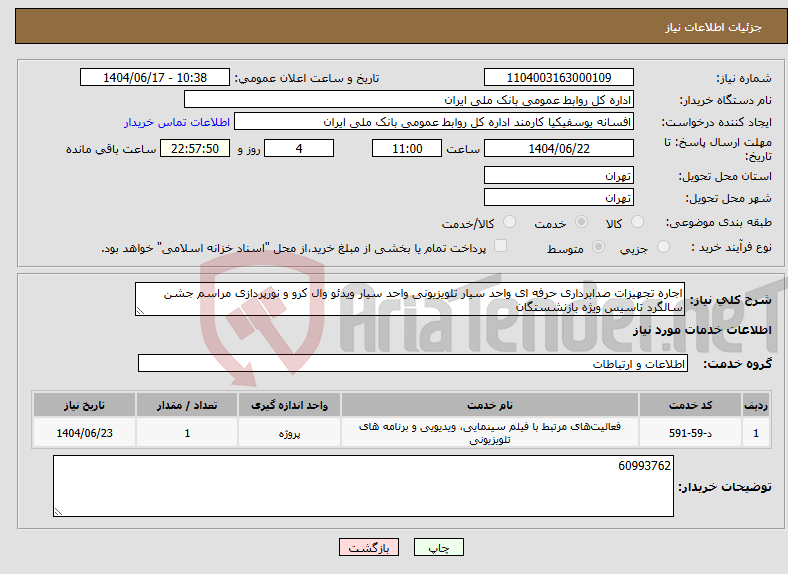Click the چاپ print button
This screenshot has width=788, height=574.
point(439,547)
